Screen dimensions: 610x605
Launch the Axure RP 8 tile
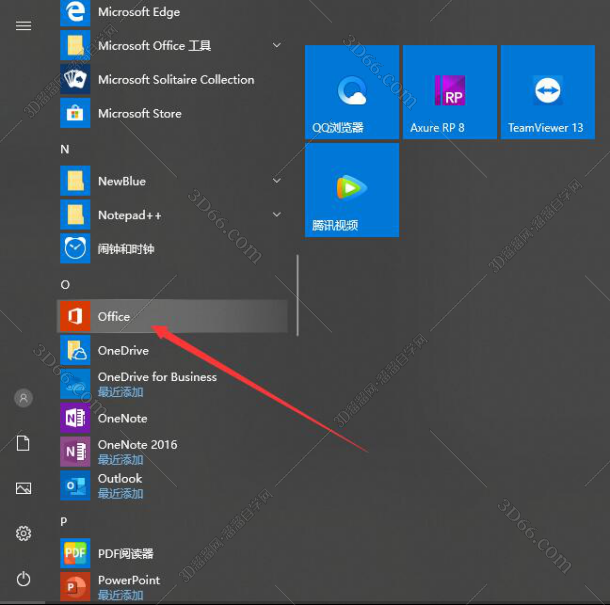point(450,92)
